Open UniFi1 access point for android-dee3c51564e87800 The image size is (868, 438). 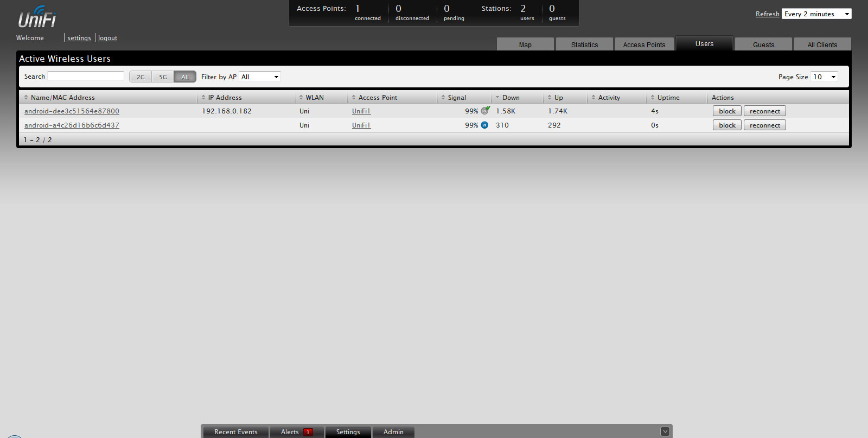tap(361, 111)
